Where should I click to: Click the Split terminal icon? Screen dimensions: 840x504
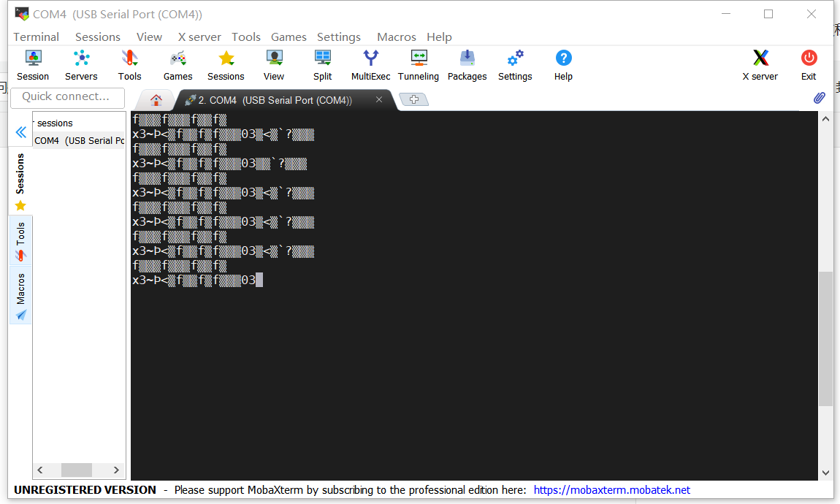[x=322, y=58]
